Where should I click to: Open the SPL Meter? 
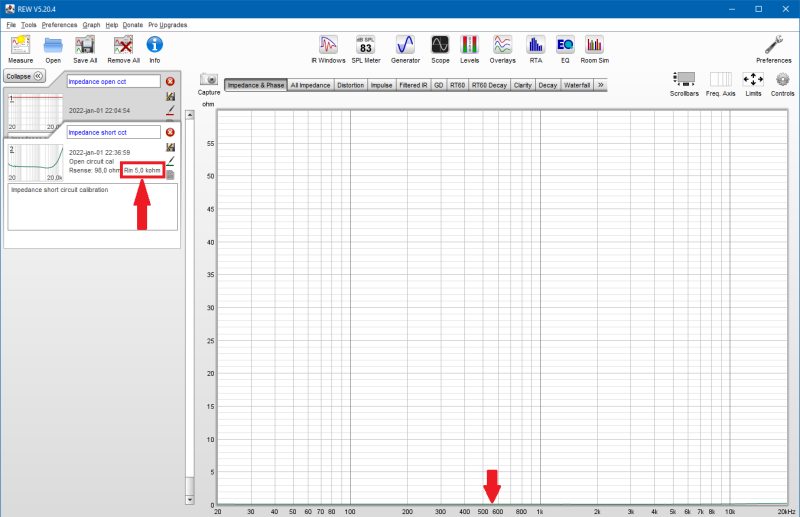(x=366, y=50)
